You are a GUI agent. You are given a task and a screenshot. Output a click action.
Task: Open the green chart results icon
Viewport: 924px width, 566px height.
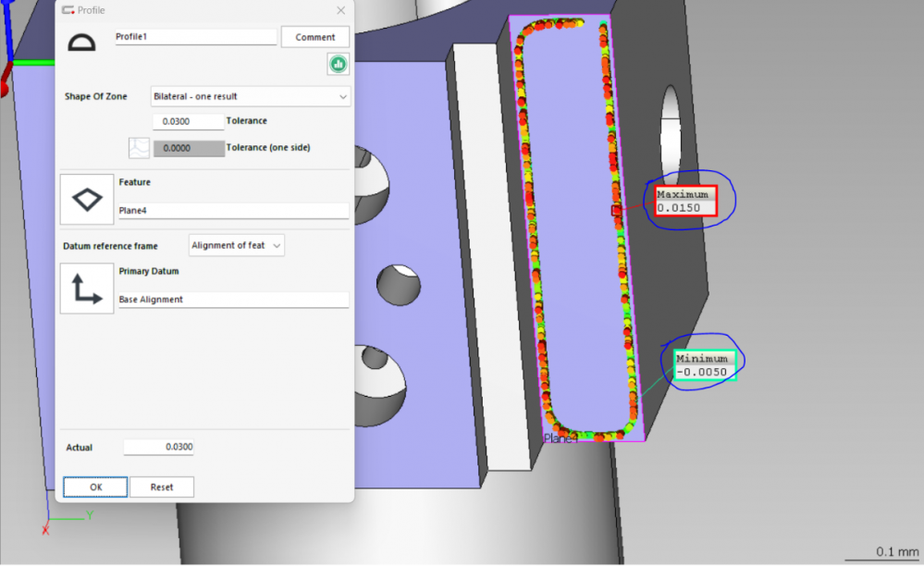[x=338, y=64]
